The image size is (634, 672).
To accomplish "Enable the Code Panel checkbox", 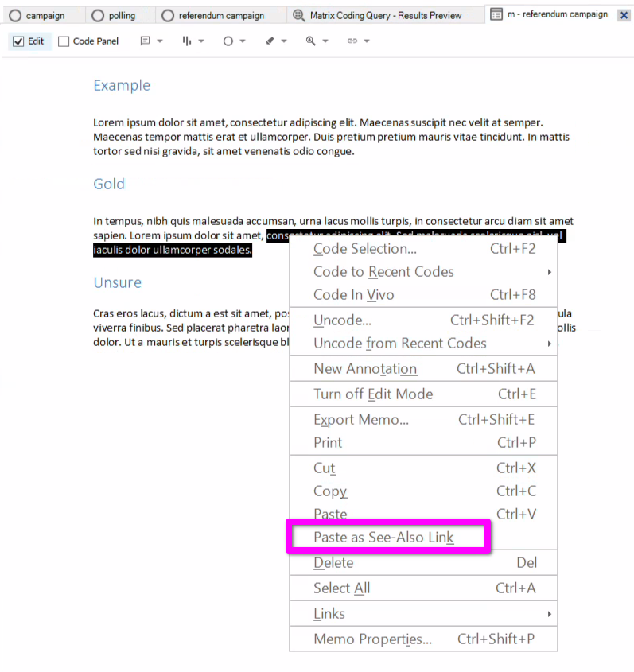I will (64, 41).
